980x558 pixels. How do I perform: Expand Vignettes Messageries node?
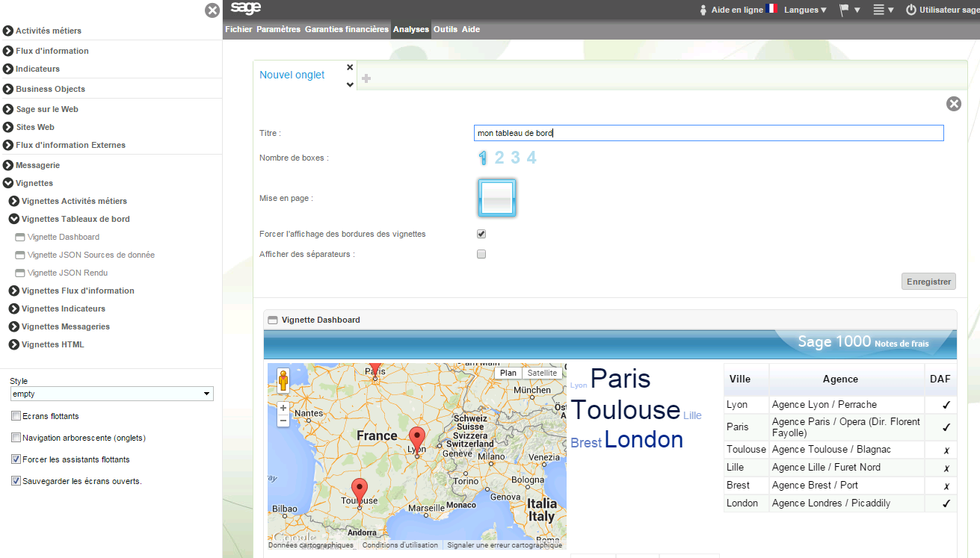point(14,326)
